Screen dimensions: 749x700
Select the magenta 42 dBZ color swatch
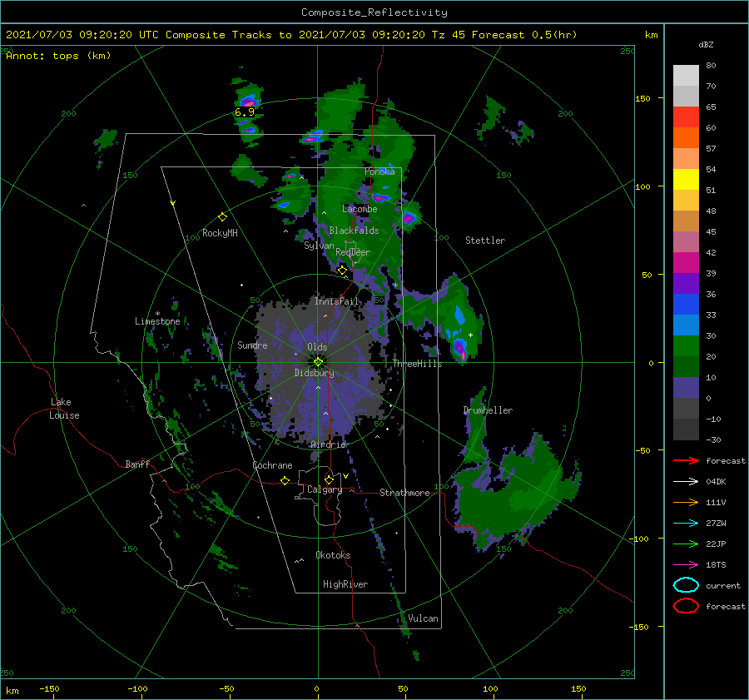pos(686,263)
